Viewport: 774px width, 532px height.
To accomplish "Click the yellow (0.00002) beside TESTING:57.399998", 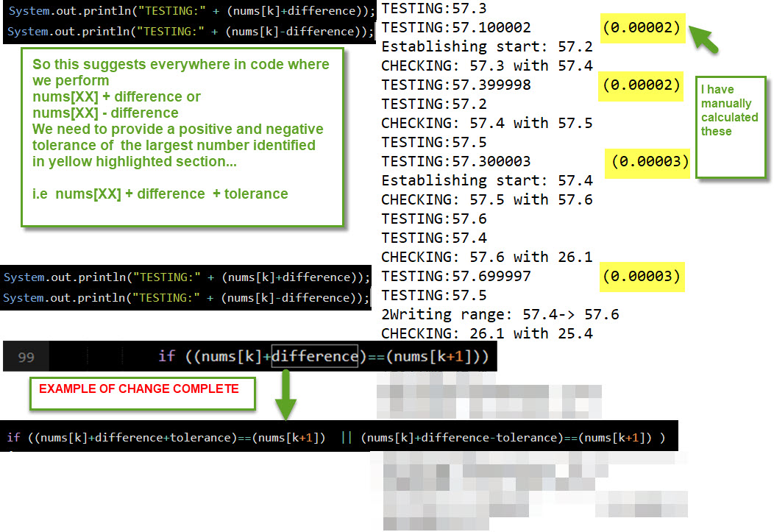I will (x=642, y=85).
